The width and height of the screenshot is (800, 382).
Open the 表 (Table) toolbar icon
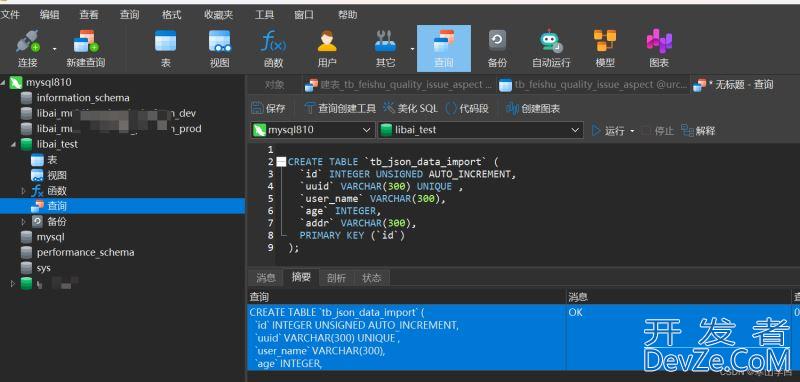[165, 49]
